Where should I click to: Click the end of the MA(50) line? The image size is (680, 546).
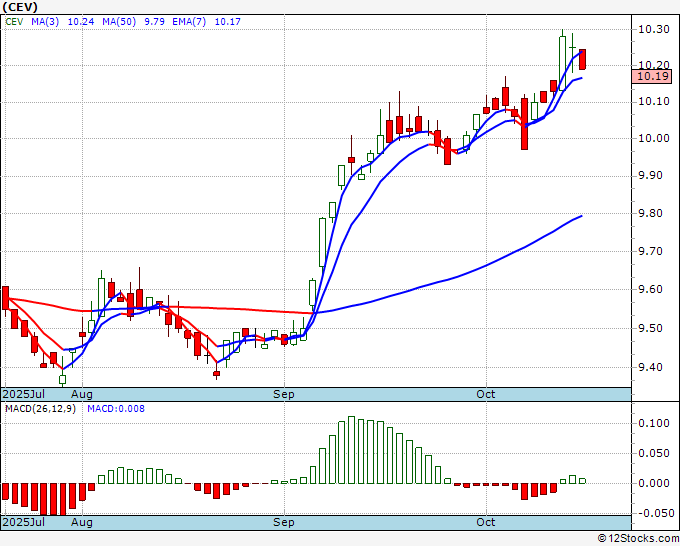(582, 216)
